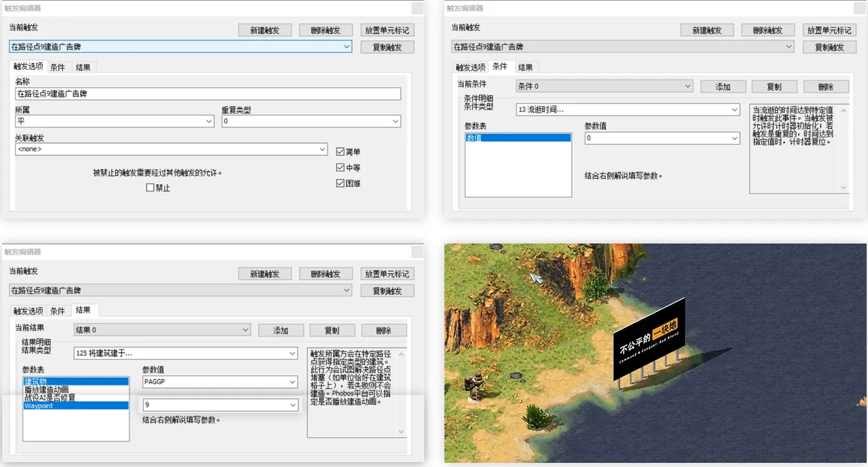Viewport: 868px width, 467px height.
Task: Open 条件类型 dropdown showing 13 流逝时间
Action: (628, 109)
